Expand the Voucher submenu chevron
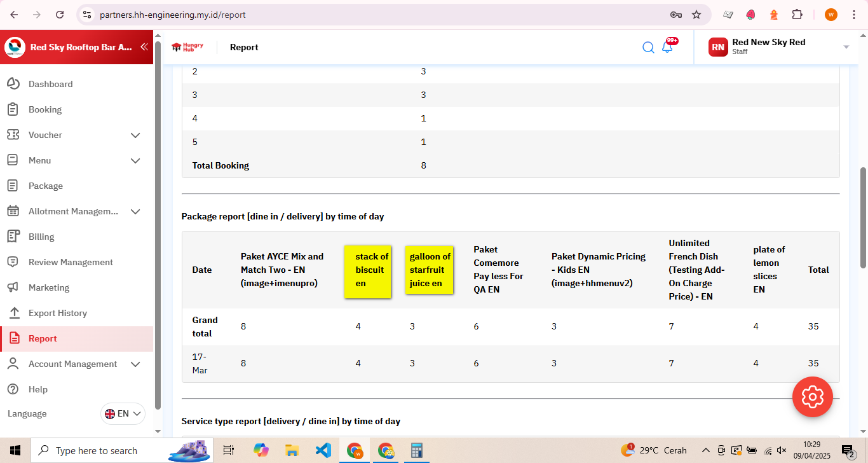The height and width of the screenshot is (463, 868). [135, 135]
